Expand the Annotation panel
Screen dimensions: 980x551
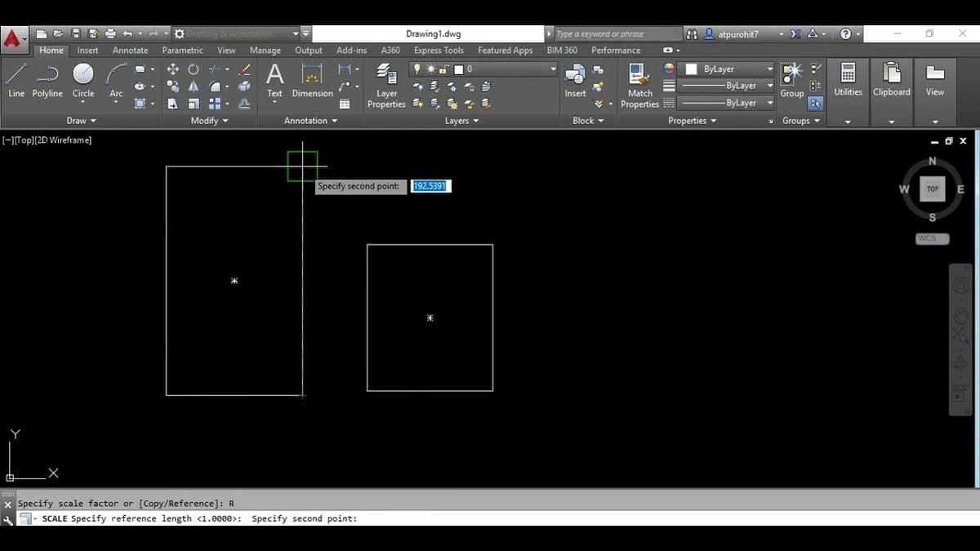click(310, 121)
